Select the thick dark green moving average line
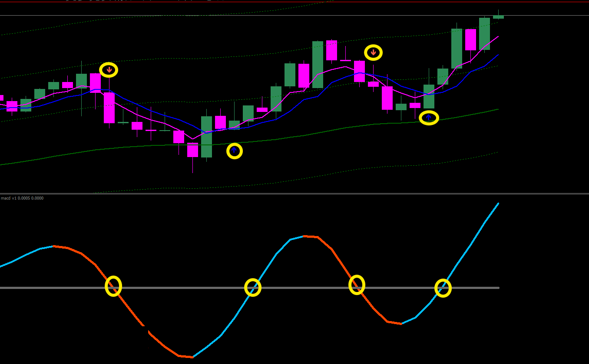This screenshot has width=589, height=364. pyautogui.click(x=249, y=142)
